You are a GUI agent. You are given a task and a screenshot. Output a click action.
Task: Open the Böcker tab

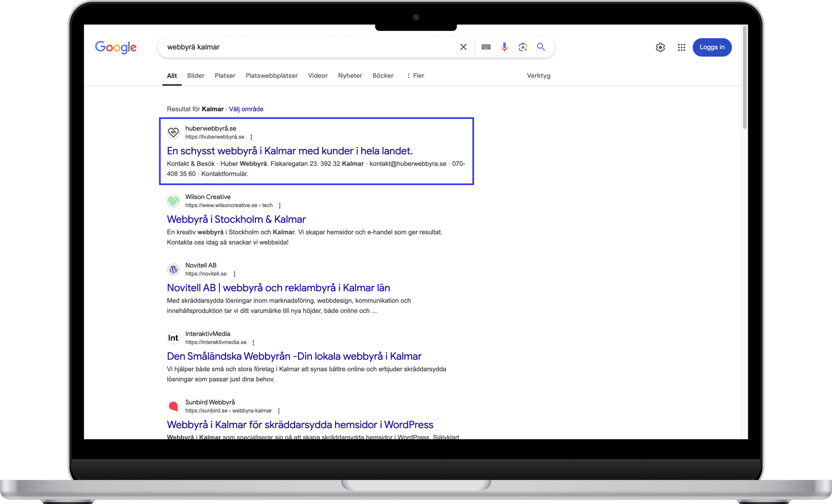383,76
